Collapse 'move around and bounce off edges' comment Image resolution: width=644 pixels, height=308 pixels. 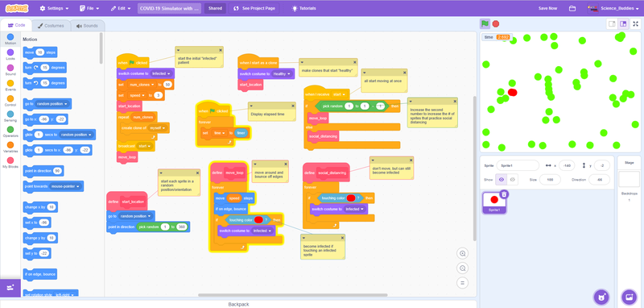[255, 164]
